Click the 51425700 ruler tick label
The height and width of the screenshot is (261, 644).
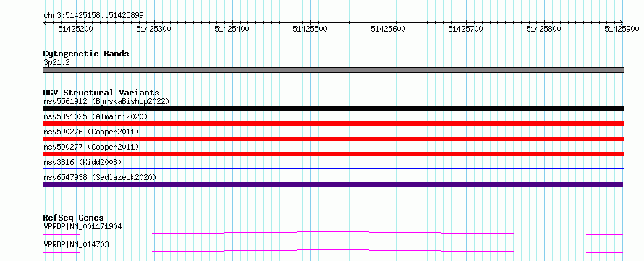click(466, 29)
